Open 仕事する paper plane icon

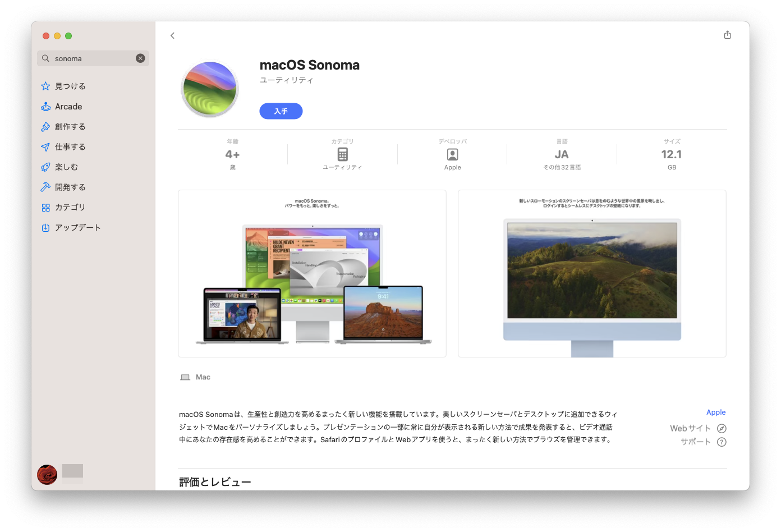45,146
